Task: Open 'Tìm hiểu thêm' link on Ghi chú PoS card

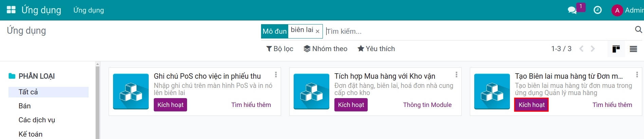Action: coord(251,105)
